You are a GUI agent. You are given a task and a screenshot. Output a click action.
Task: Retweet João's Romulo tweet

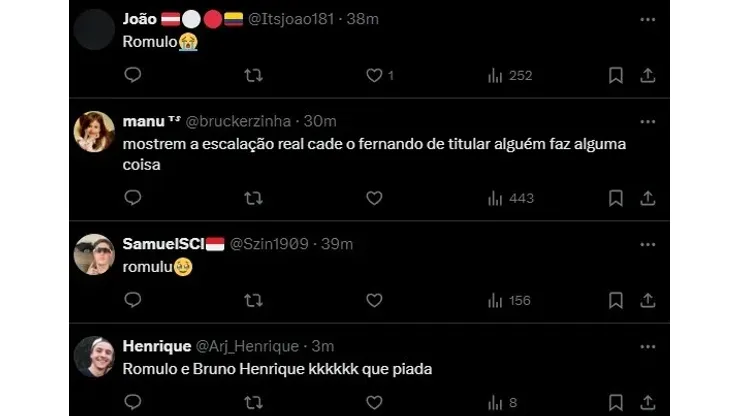pyautogui.click(x=253, y=75)
